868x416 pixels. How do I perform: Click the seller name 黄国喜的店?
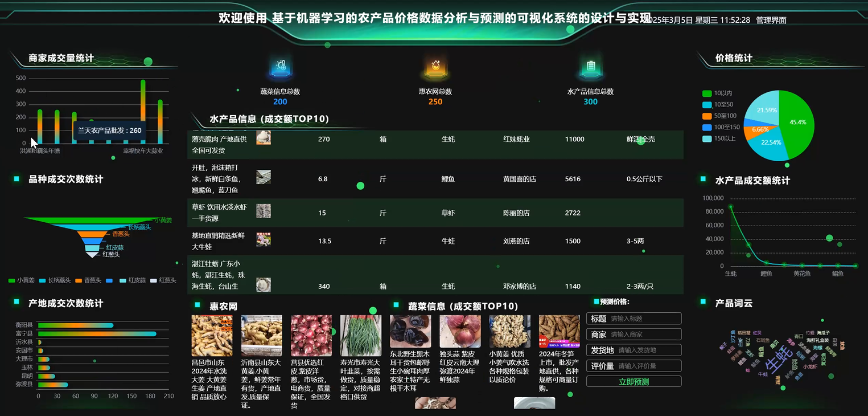[x=520, y=179]
